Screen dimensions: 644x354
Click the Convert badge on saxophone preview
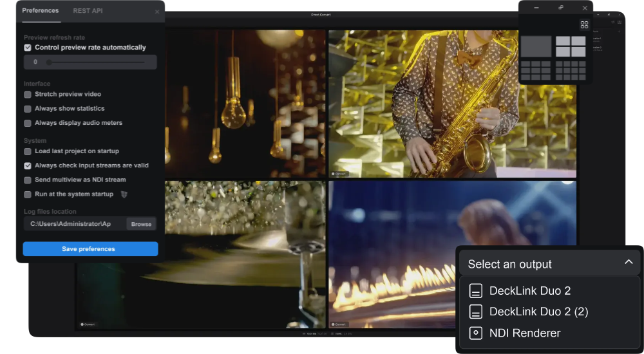pyautogui.click(x=339, y=174)
